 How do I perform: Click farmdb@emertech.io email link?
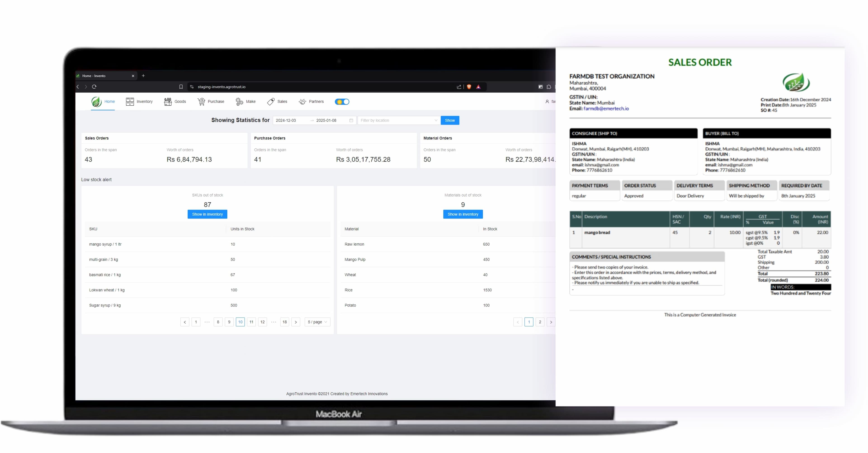tap(606, 109)
